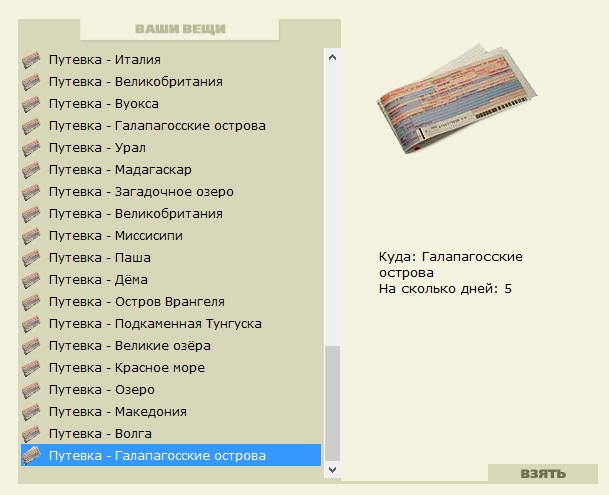The height and width of the screenshot is (495, 609).
Task: Click ticket icon in highlighted Галапагосские острова row
Action: [31, 456]
